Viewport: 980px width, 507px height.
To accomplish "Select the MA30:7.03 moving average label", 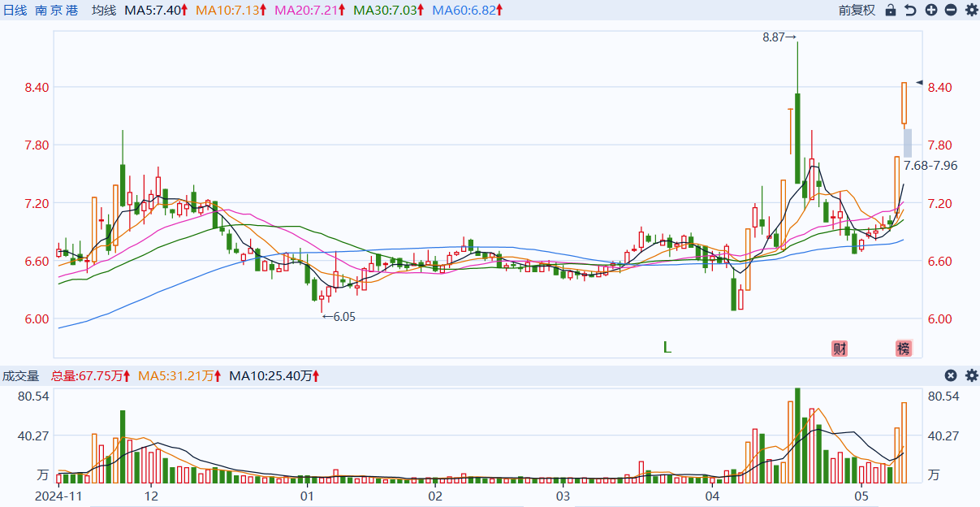I will 389,11.
